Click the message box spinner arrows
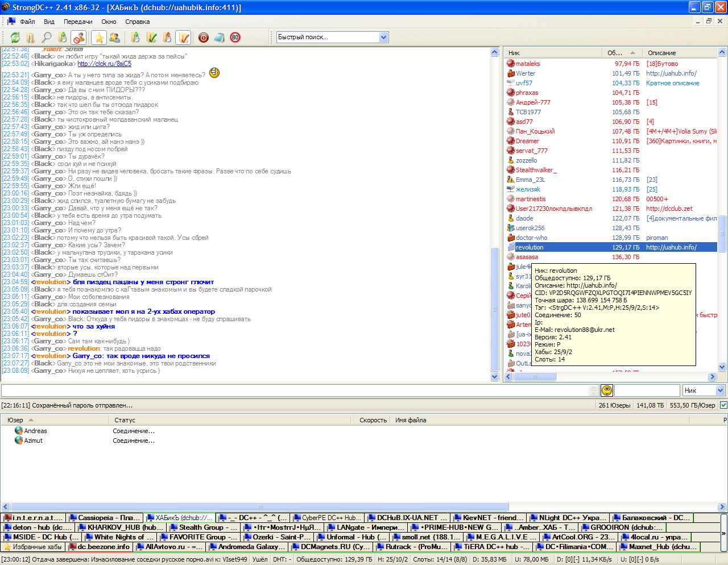This screenshot has width=728, height=565. point(594,390)
